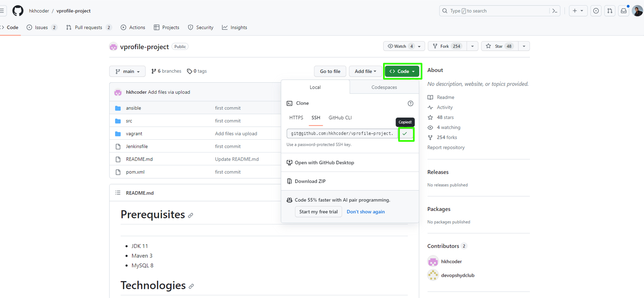This screenshot has height=298, width=644.
Task: Open the ansible folder
Action: point(134,108)
